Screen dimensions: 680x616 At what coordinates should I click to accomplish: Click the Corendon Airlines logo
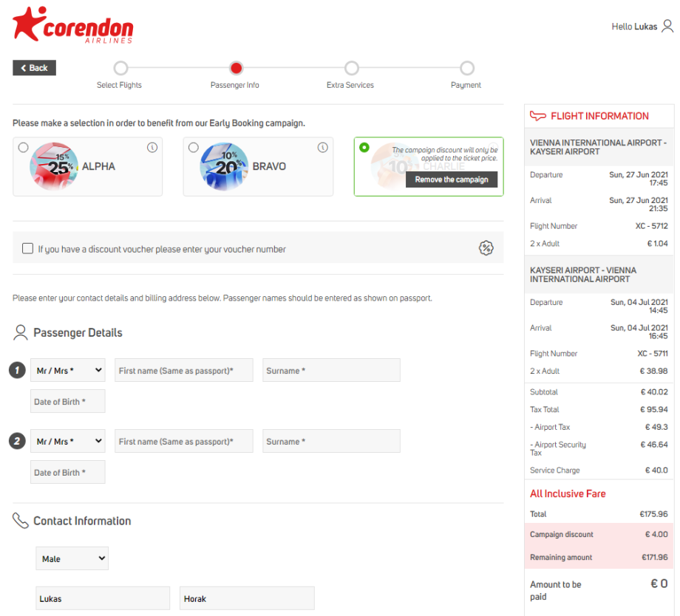(73, 25)
